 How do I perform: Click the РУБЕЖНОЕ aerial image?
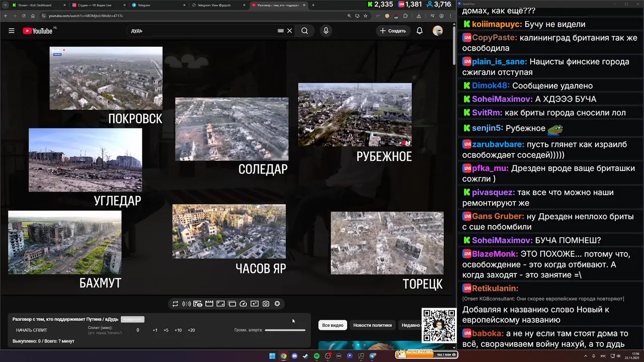(355, 115)
